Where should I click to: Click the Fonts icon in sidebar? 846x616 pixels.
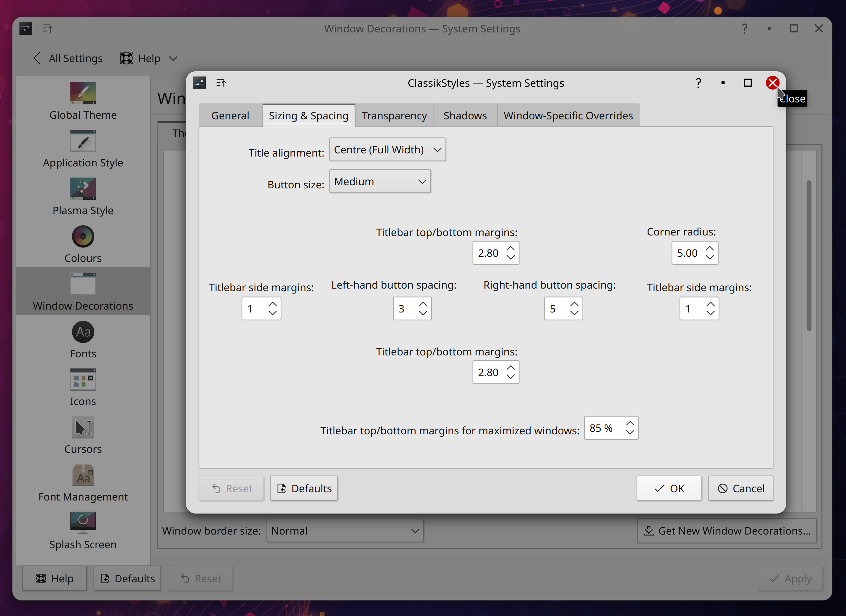(x=83, y=331)
